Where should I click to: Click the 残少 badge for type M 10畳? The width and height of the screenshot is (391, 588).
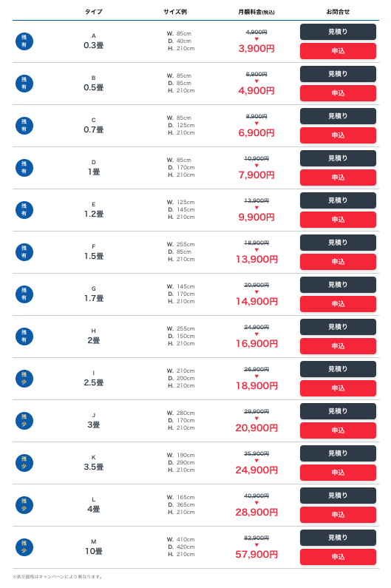click(x=24, y=547)
